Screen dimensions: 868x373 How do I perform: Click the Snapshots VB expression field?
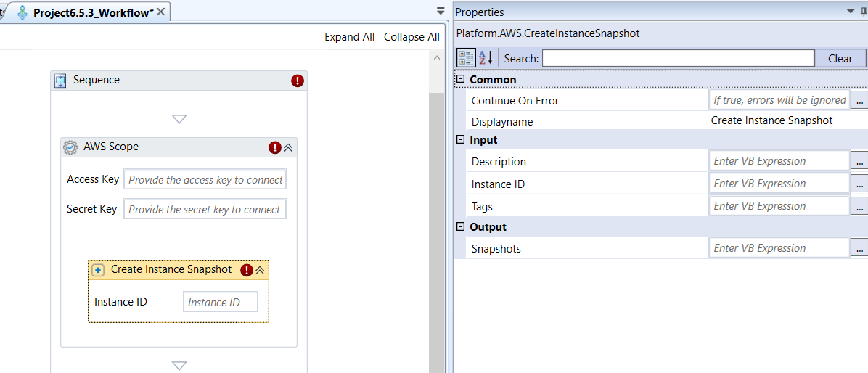(x=779, y=248)
